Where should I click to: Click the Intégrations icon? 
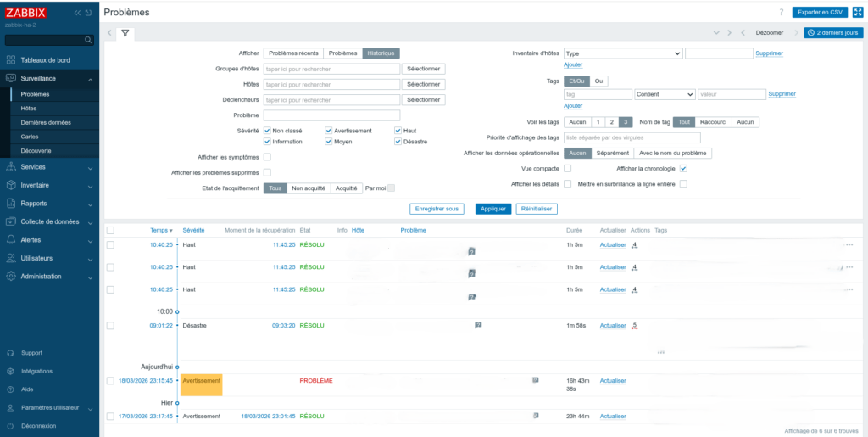tap(10, 371)
